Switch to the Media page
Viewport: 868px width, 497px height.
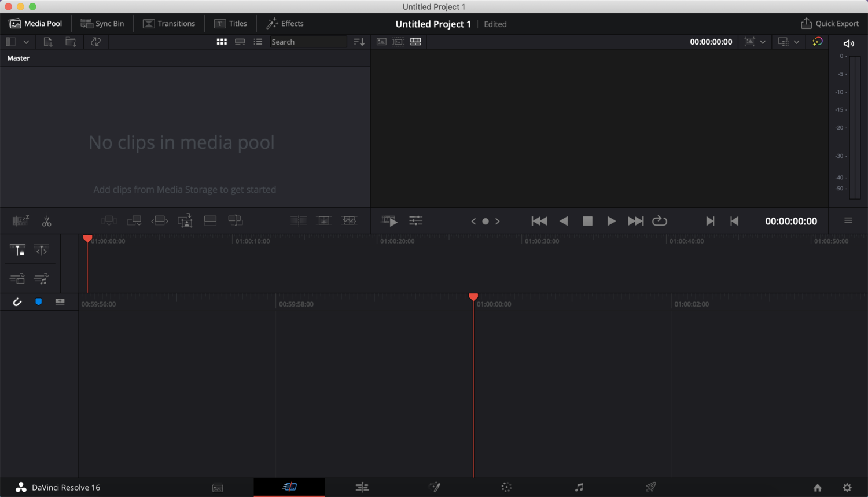(x=218, y=488)
